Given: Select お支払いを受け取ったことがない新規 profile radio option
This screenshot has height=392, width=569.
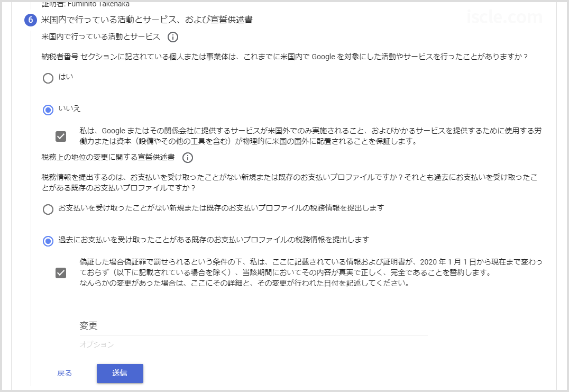Looking at the screenshot, I should pyautogui.click(x=48, y=209).
